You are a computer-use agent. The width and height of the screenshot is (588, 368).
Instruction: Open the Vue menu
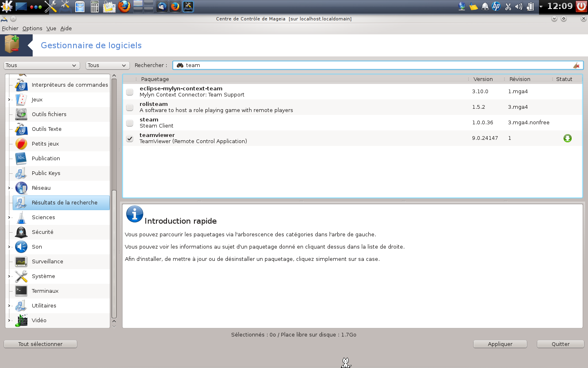click(51, 28)
